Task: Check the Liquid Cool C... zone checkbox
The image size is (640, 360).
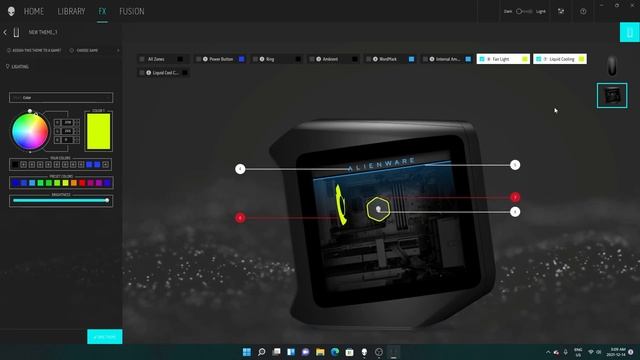Action: (142, 73)
